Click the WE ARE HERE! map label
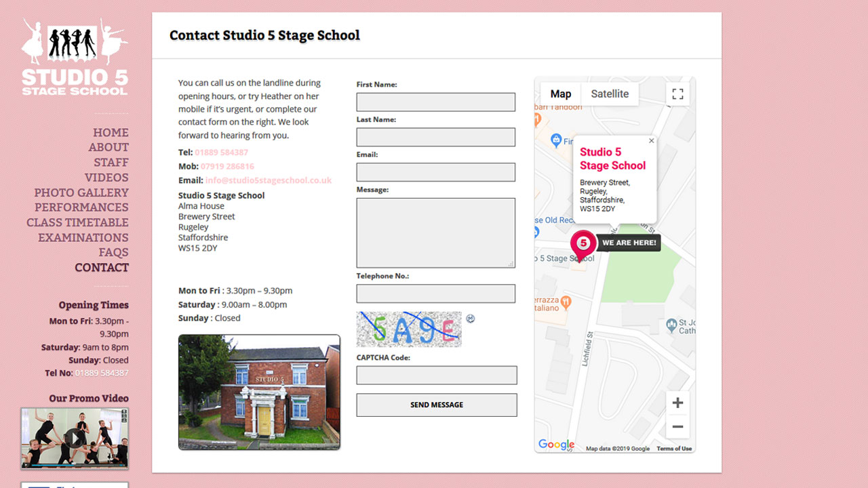This screenshot has width=868, height=488. 629,243
